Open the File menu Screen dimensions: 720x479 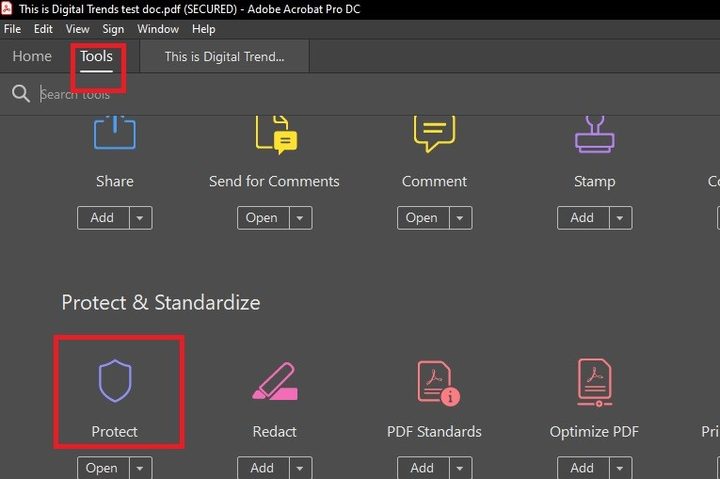point(12,29)
